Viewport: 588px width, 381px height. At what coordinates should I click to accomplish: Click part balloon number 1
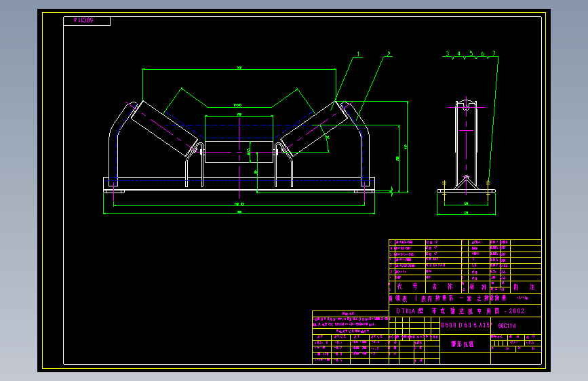(x=358, y=54)
